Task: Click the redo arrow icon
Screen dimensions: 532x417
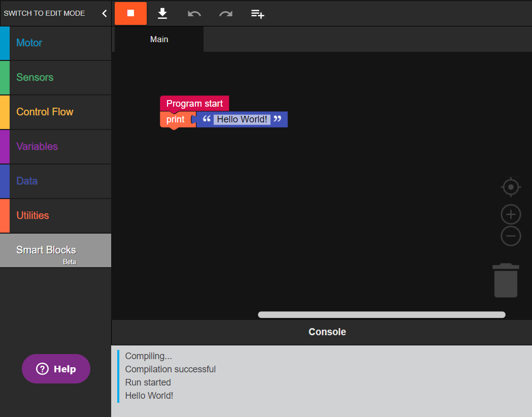Action: tap(226, 14)
